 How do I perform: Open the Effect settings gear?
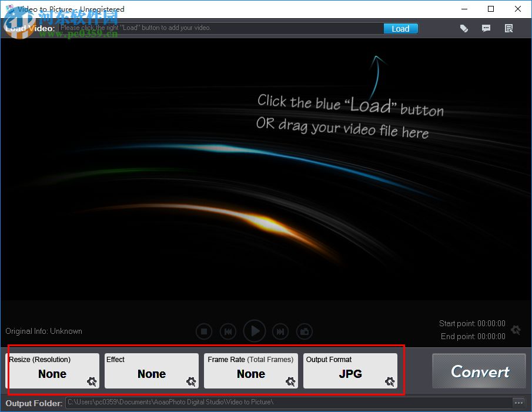(x=191, y=381)
